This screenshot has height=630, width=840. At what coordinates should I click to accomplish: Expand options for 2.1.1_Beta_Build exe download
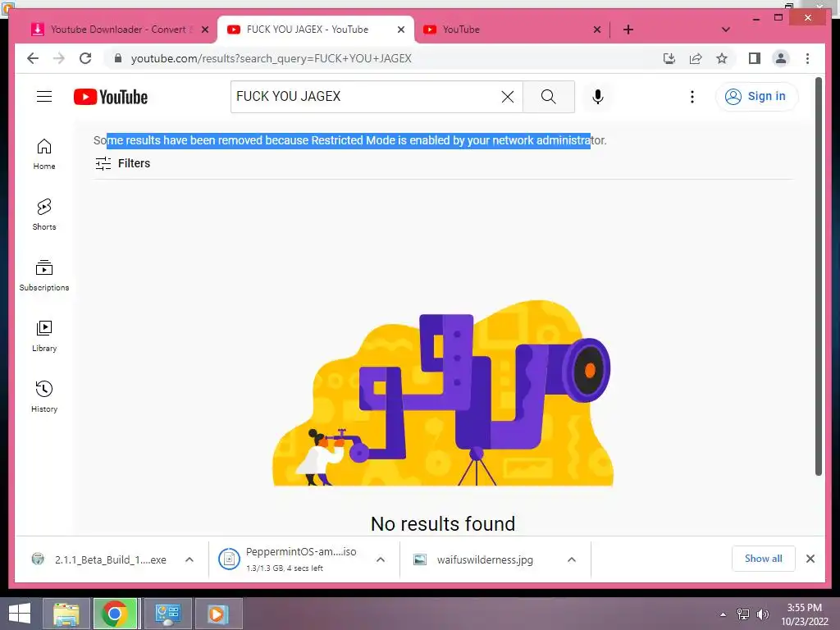(189, 559)
